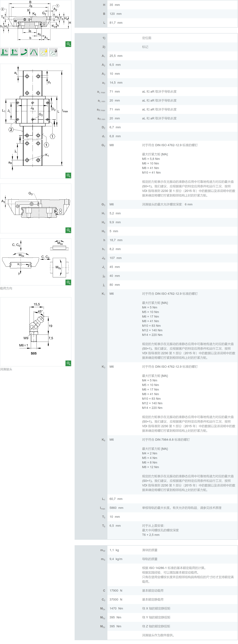Viewport: 238px width, 644px height.
Task: Select the lmax value 5860 mm
Action: point(117,508)
